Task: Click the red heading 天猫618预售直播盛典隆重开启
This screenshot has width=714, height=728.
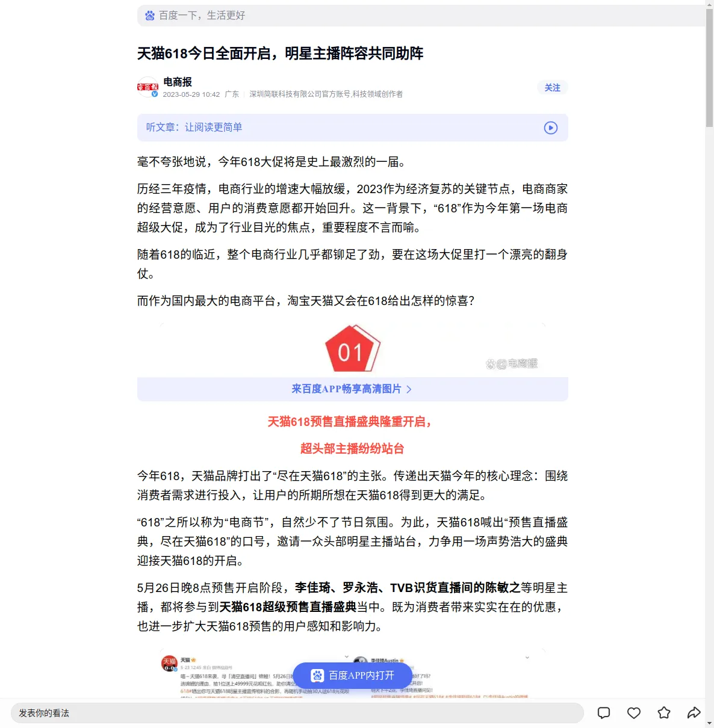Action: (350, 422)
